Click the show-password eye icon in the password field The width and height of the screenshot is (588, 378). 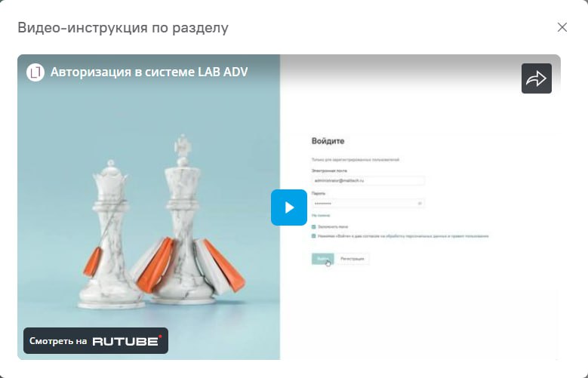pos(420,203)
